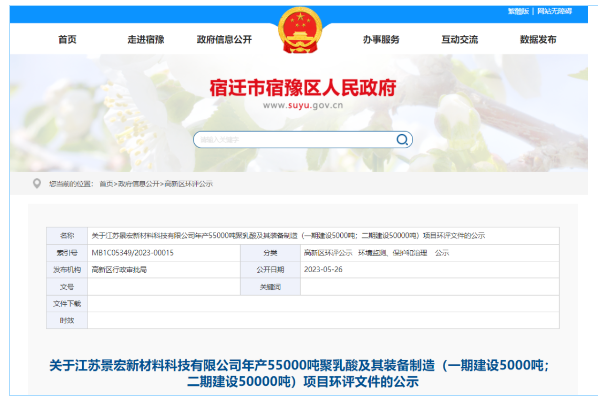This screenshot has width=598, height=398.
Task: Click the 名称 row title text in table
Action: (x=288, y=236)
